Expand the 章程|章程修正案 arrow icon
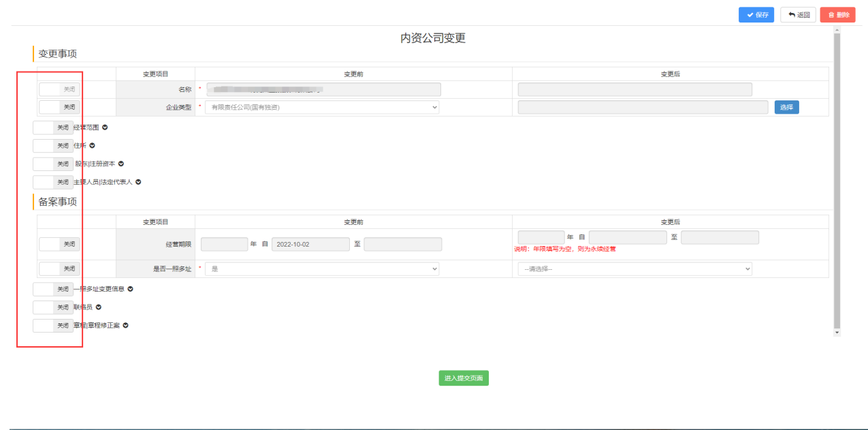The width and height of the screenshot is (868, 430). point(125,326)
